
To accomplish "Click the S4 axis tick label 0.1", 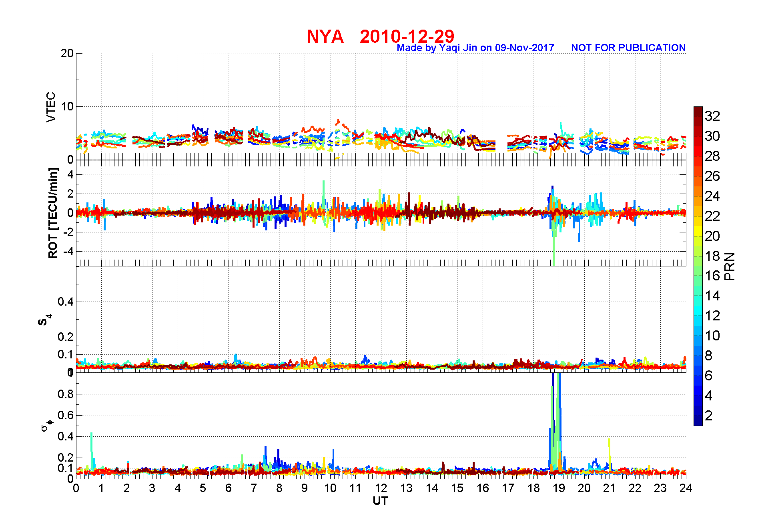I will [x=66, y=354].
